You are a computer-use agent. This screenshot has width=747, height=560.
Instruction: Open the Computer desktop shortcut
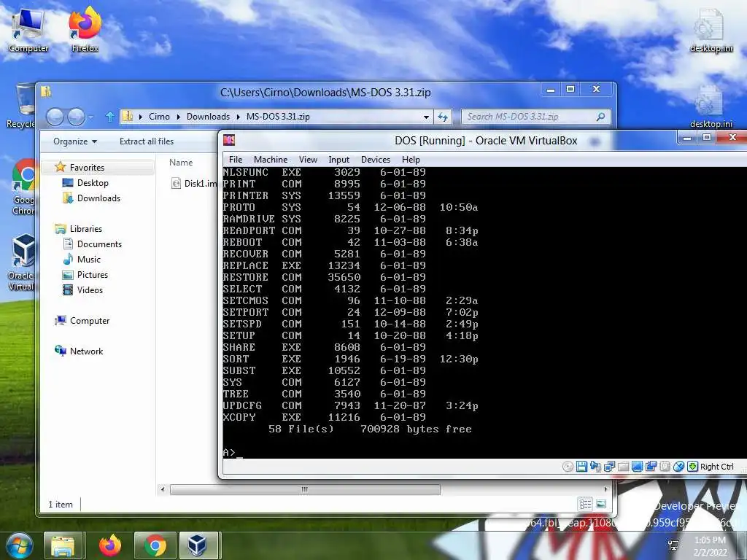coord(28,31)
